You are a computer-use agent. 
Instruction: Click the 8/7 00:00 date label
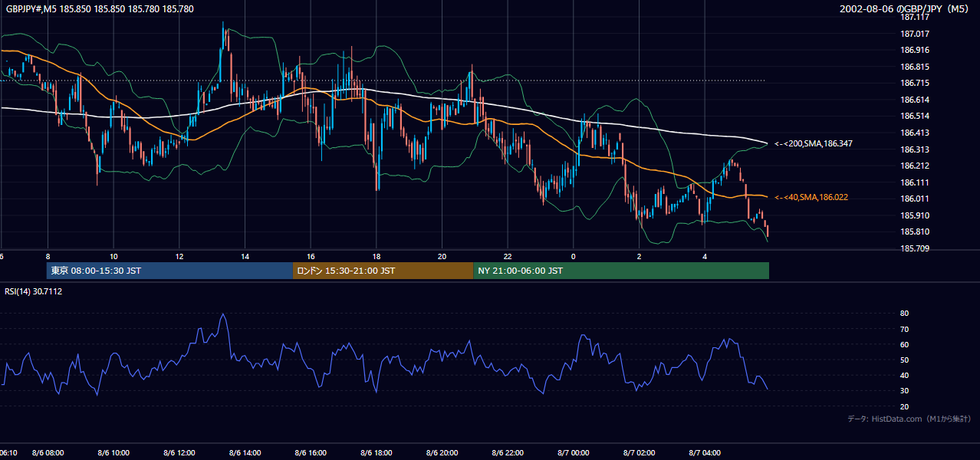(x=573, y=452)
